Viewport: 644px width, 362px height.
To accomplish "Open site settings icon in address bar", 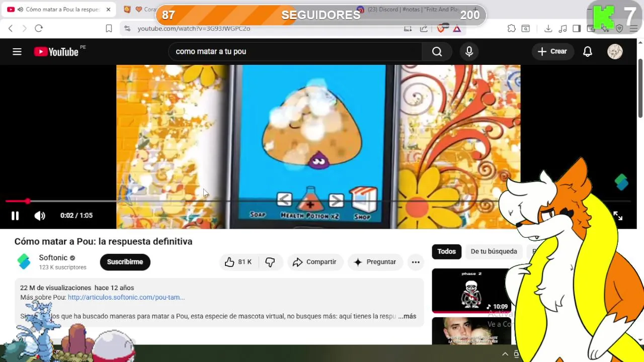I will pyautogui.click(x=127, y=29).
